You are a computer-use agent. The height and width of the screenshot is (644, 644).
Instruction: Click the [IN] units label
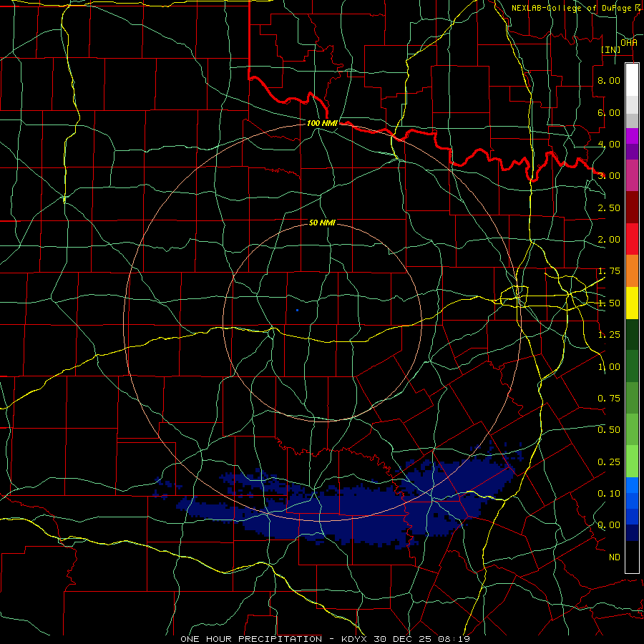611,49
